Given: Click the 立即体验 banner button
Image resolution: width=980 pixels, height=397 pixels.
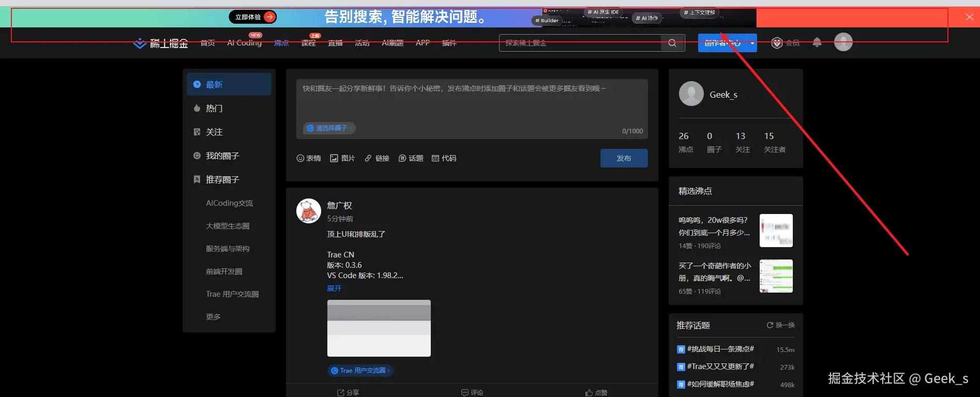Looking at the screenshot, I should point(252,17).
